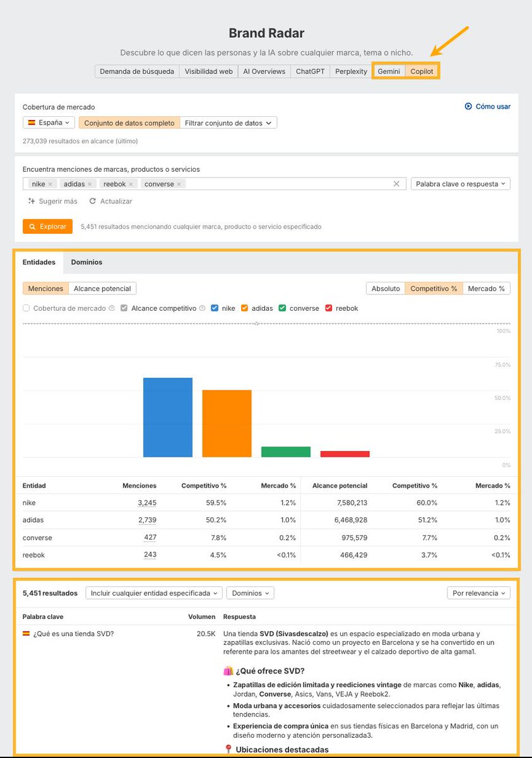The image size is (532, 758).
Task: Remove the adidas tag from search field
Action: coord(90,184)
